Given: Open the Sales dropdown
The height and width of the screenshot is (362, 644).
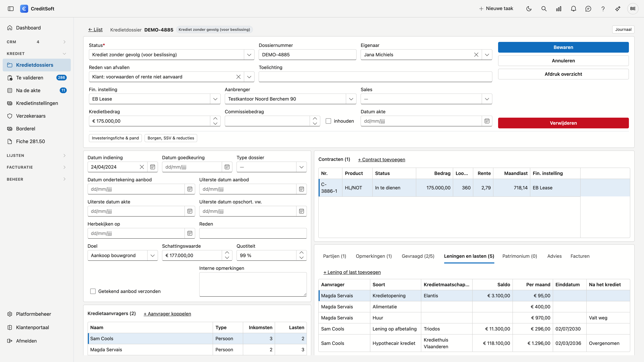Looking at the screenshot, I should pyautogui.click(x=487, y=99).
